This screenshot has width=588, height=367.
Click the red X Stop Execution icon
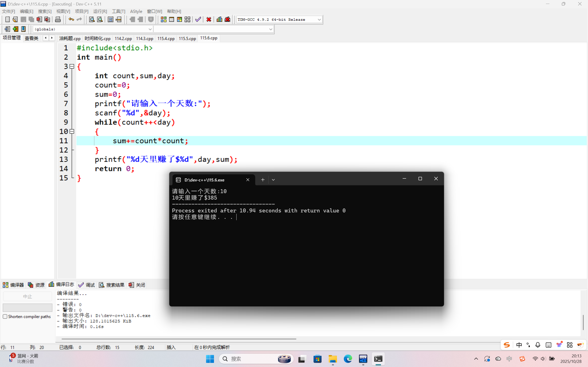click(x=209, y=19)
